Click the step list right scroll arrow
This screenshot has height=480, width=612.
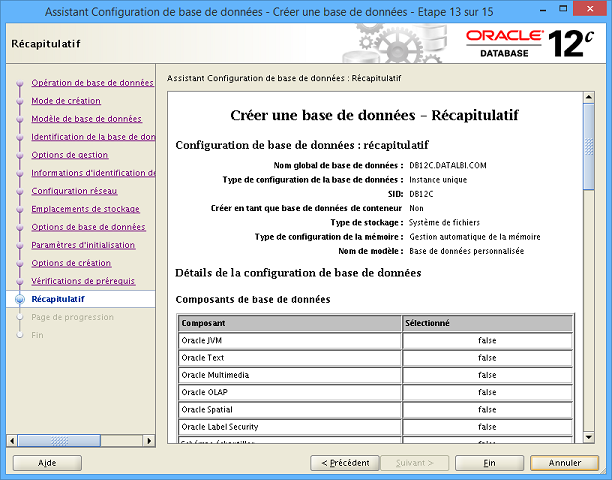(149, 441)
